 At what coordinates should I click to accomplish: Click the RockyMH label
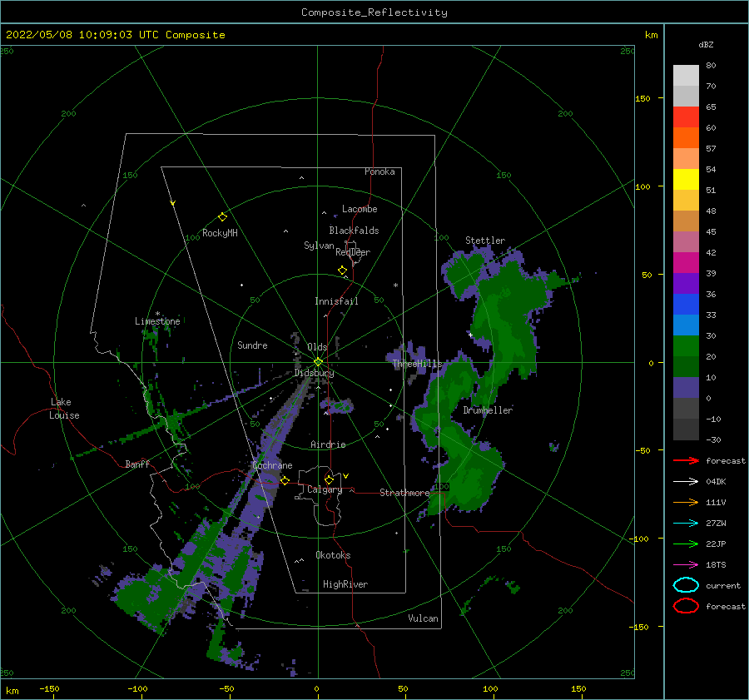pos(220,233)
